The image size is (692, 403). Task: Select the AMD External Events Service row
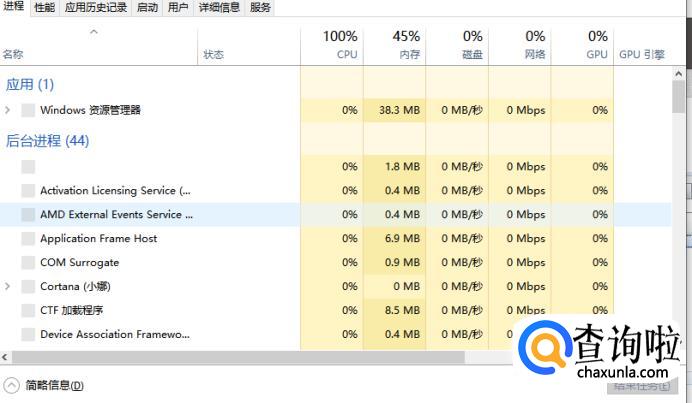335,215
